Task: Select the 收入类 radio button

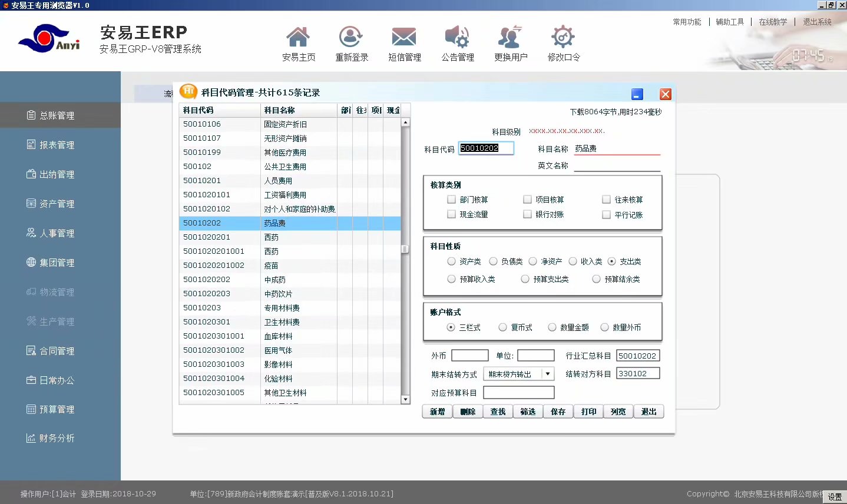Action: pyautogui.click(x=573, y=261)
